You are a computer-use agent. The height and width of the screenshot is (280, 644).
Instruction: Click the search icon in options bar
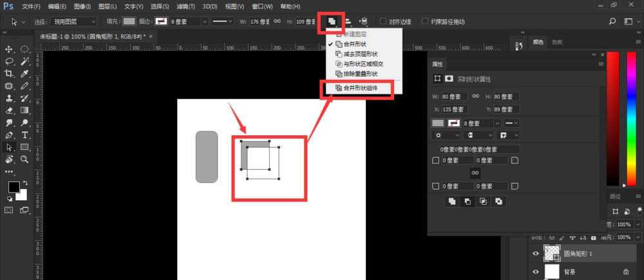[612, 21]
